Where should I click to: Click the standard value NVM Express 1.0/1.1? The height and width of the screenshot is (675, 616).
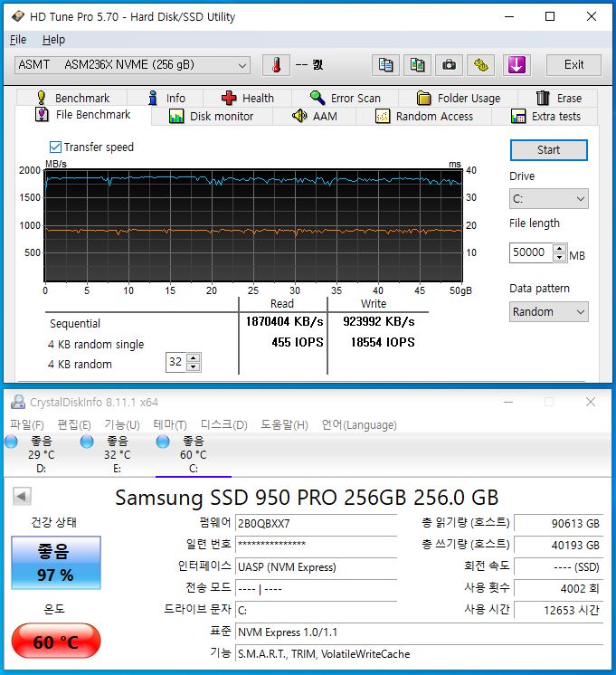tap(420, 632)
